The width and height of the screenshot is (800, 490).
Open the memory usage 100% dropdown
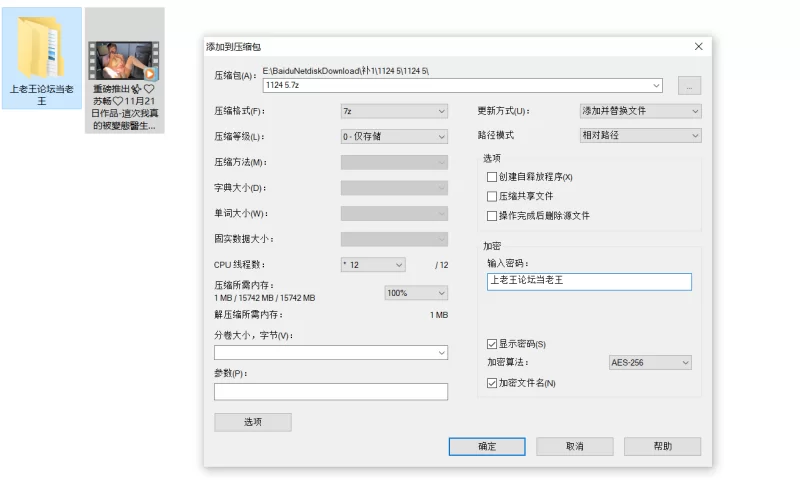(416, 293)
